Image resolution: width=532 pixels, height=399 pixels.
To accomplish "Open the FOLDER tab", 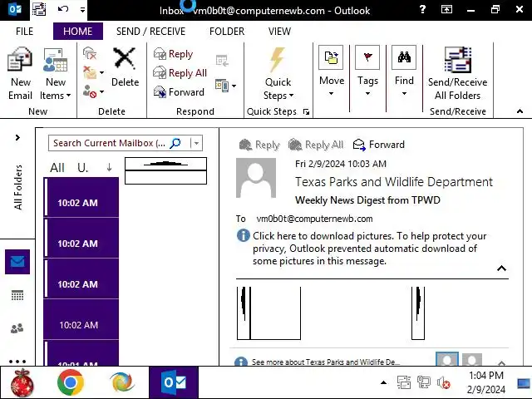I will tap(227, 32).
